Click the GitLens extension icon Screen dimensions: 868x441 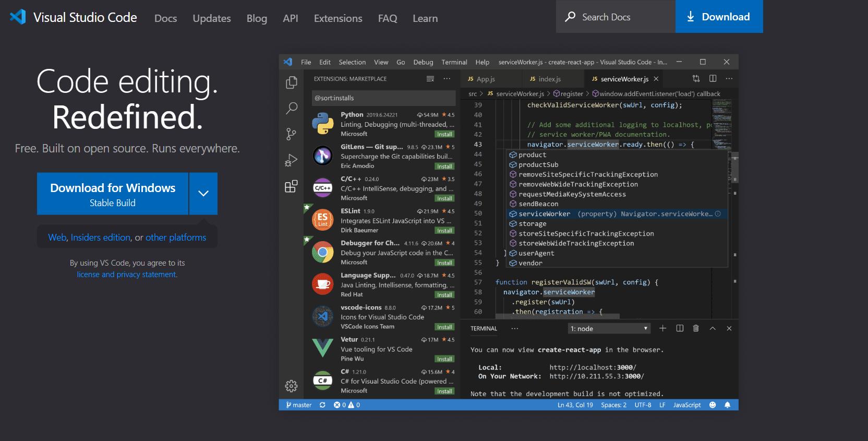click(323, 156)
